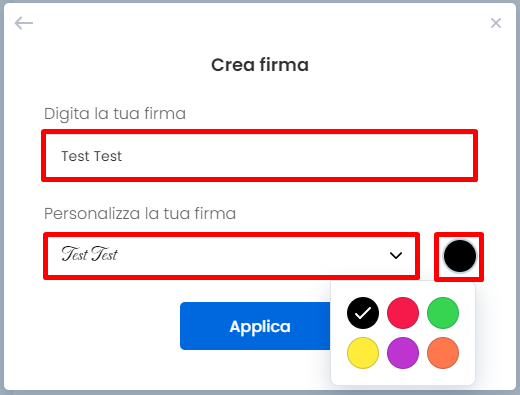
Task: Apply the signature with Applica button
Action: point(255,326)
